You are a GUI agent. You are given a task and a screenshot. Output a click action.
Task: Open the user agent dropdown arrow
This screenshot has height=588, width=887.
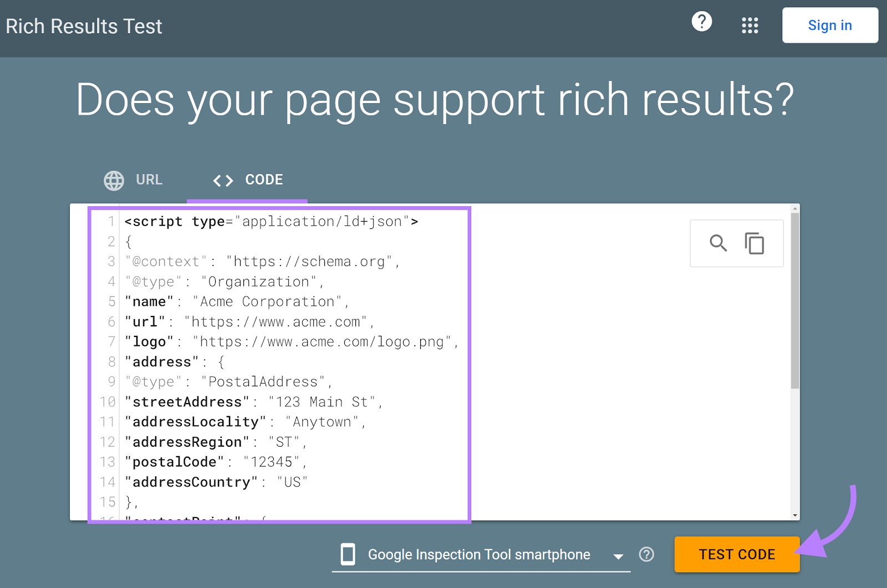pyautogui.click(x=618, y=556)
